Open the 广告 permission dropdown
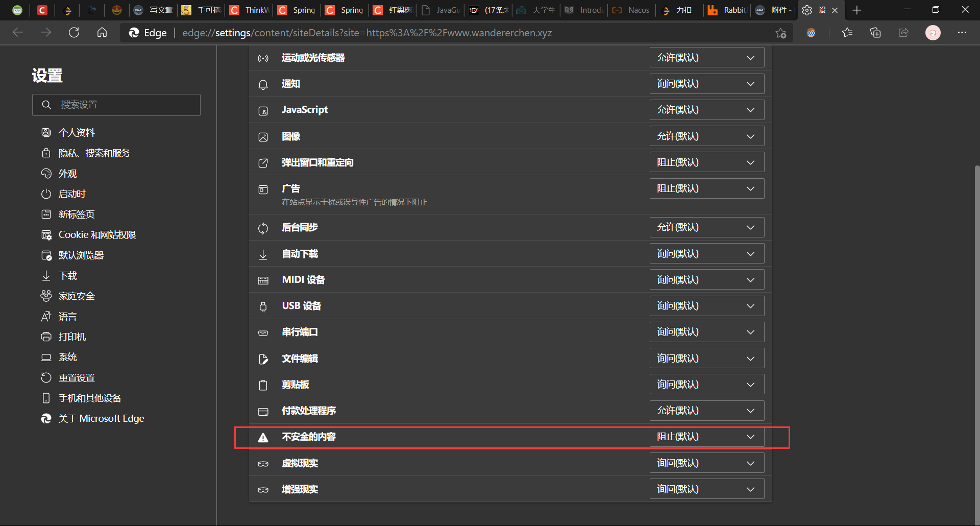 coord(706,188)
